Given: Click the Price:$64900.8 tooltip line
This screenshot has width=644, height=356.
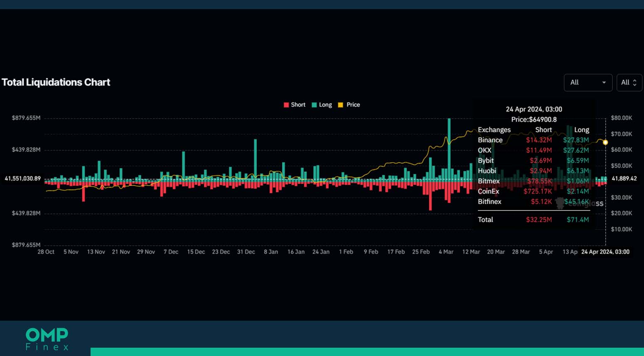Looking at the screenshot, I should point(534,119).
